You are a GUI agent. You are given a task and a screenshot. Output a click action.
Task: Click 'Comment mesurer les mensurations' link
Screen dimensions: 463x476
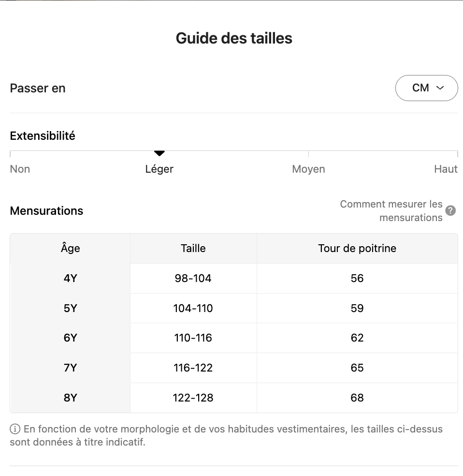point(391,211)
